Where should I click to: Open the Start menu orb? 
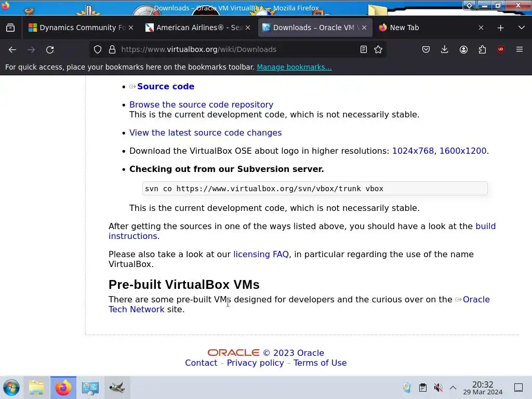pos(11,388)
